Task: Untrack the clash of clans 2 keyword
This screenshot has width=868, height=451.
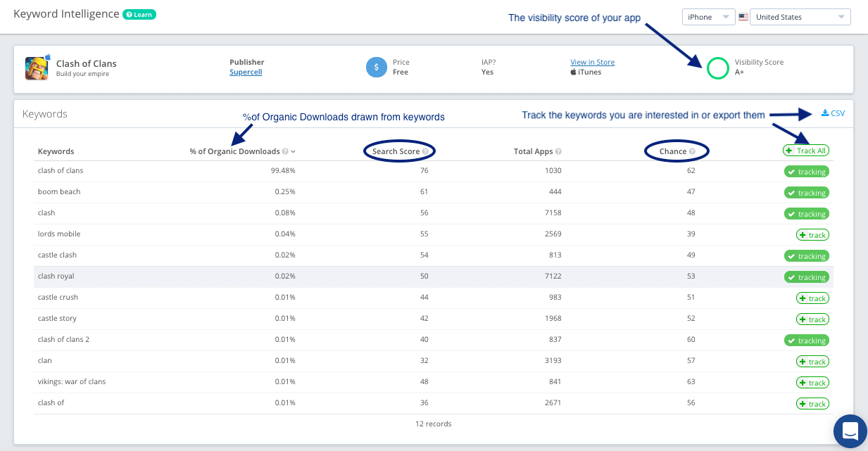Action: tap(807, 341)
